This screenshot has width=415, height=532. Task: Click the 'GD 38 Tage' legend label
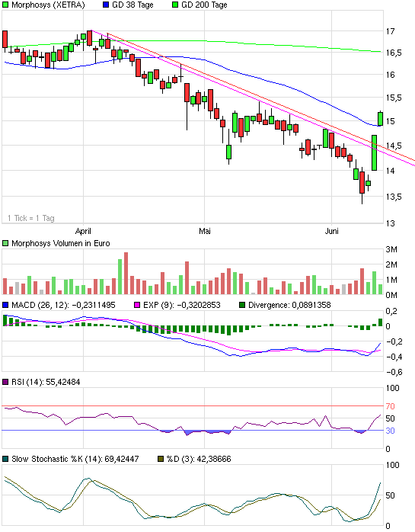click(x=132, y=5)
